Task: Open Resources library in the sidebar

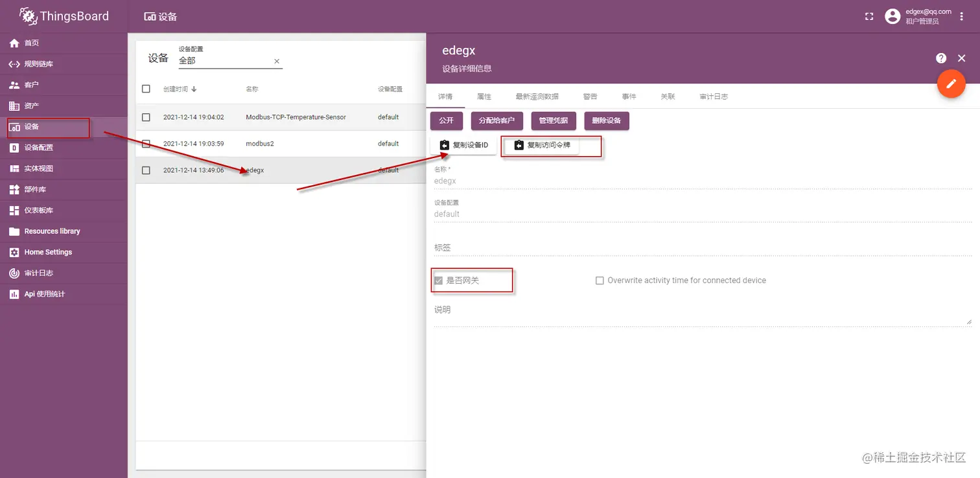Action: click(x=64, y=231)
